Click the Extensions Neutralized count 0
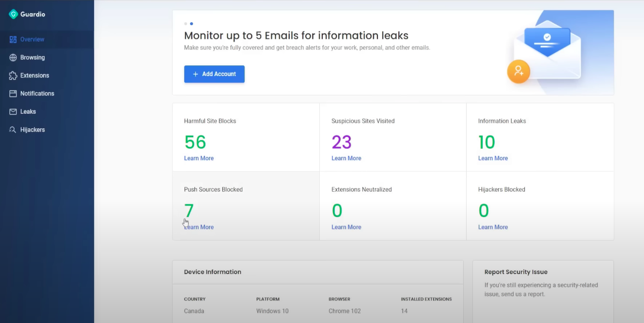 click(x=337, y=211)
